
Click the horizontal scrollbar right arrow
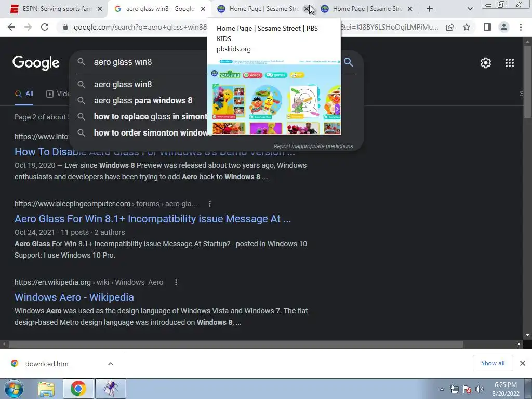[x=519, y=344]
